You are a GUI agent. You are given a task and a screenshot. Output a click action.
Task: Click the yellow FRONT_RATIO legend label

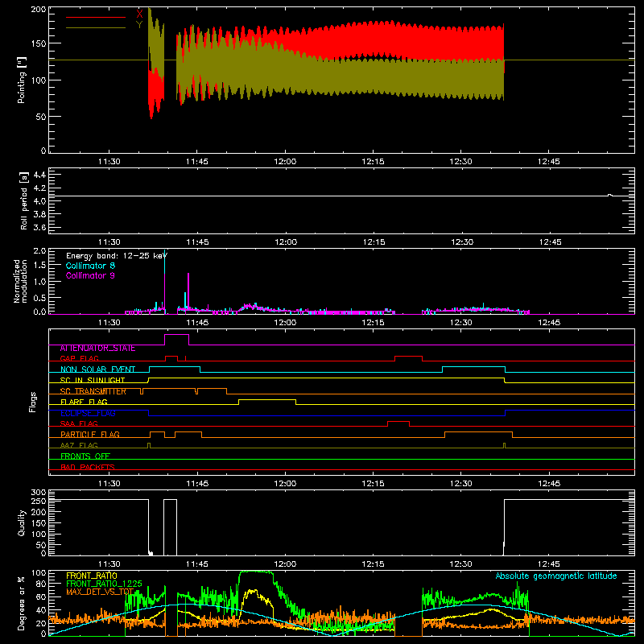pos(92,576)
